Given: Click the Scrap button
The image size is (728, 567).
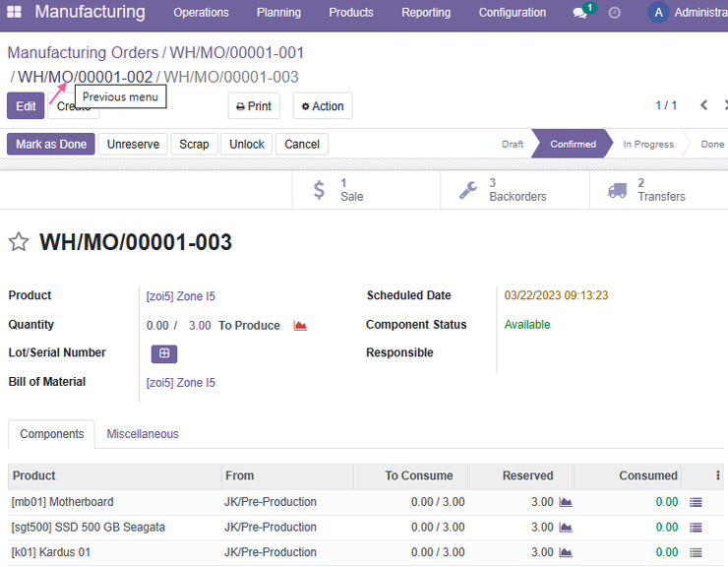Looking at the screenshot, I should [x=194, y=144].
